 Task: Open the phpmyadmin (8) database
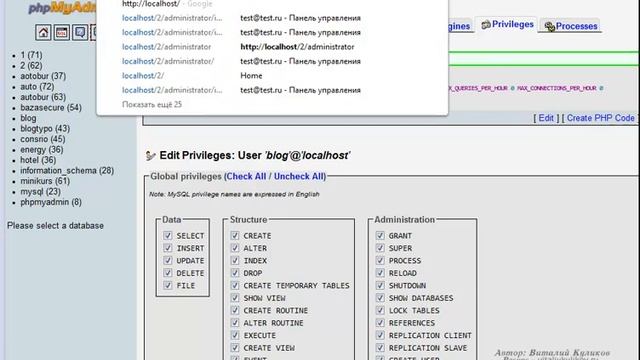pos(51,202)
